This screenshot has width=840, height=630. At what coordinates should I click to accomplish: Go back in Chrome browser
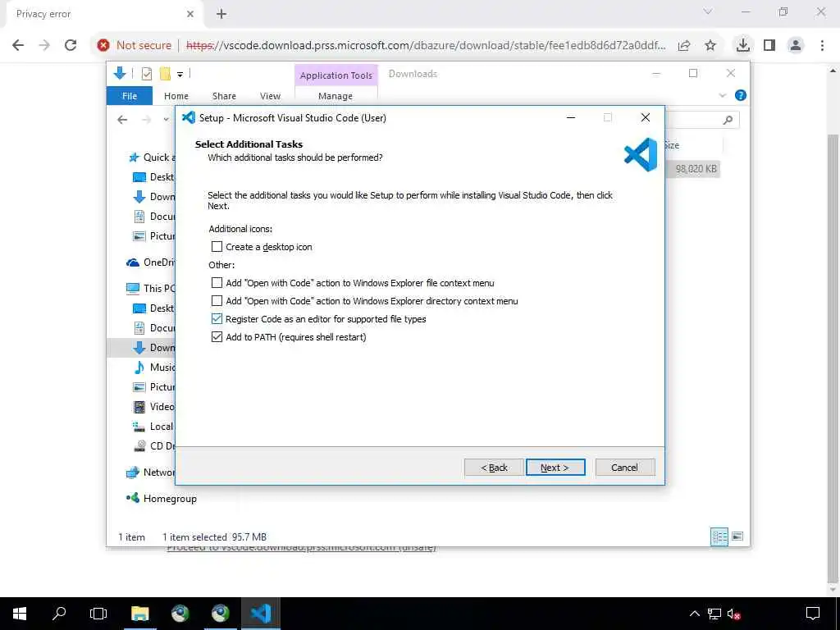point(18,46)
